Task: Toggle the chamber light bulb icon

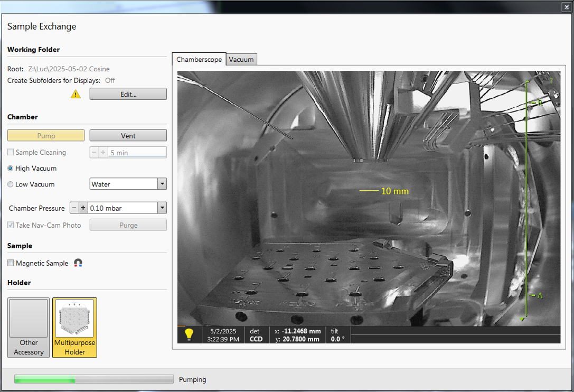Action: point(189,334)
